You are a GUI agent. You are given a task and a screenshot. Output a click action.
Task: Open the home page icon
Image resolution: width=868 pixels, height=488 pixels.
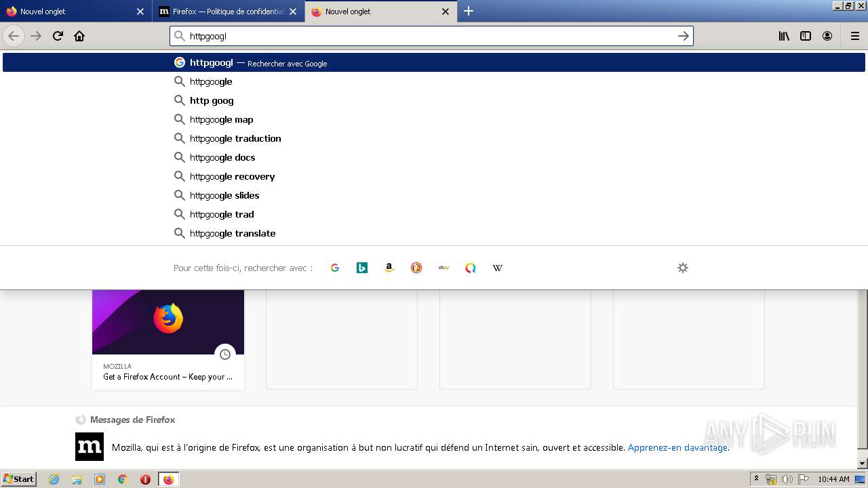coord(79,36)
